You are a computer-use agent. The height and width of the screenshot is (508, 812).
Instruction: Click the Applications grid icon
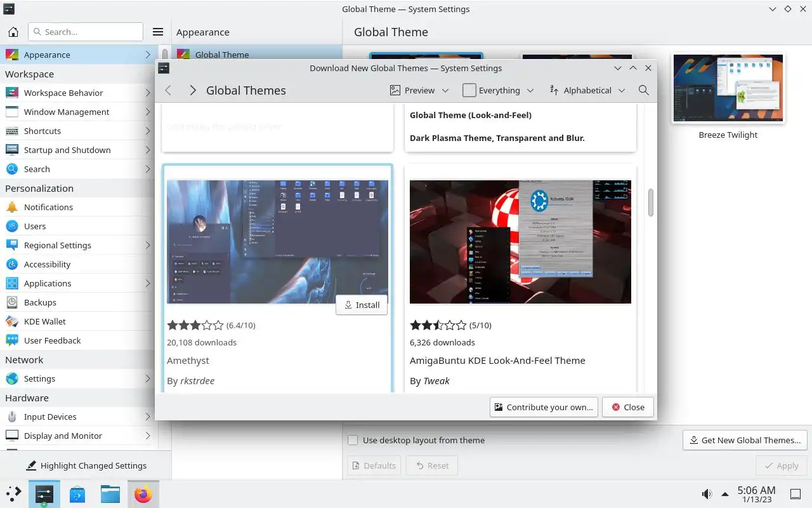[12, 283]
